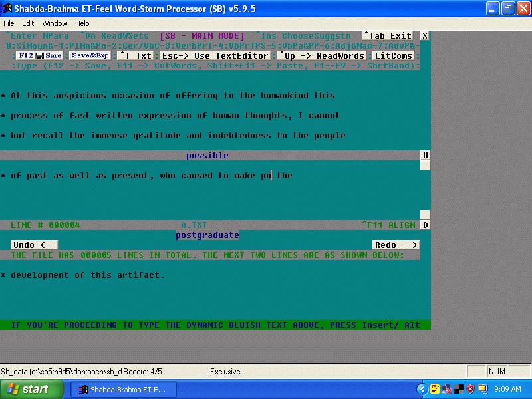Click the network disconnected tray icon
This screenshot has height=399, width=532.
click(x=446, y=389)
